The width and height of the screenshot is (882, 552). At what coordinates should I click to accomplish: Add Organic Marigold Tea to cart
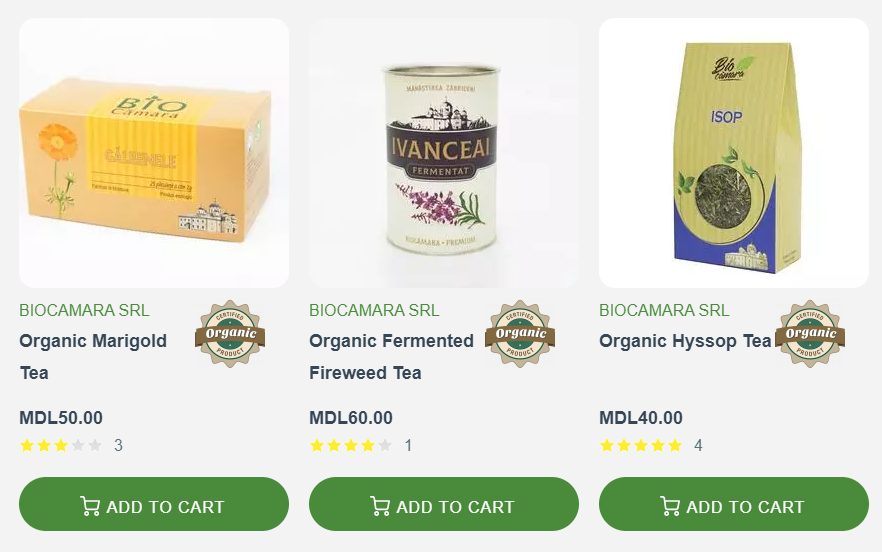pyautogui.click(x=154, y=504)
